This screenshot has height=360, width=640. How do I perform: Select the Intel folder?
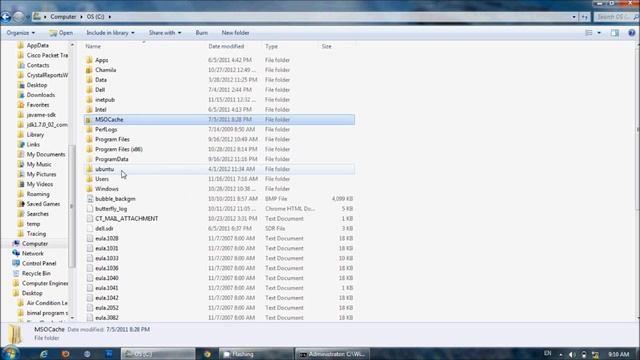[x=100, y=109]
